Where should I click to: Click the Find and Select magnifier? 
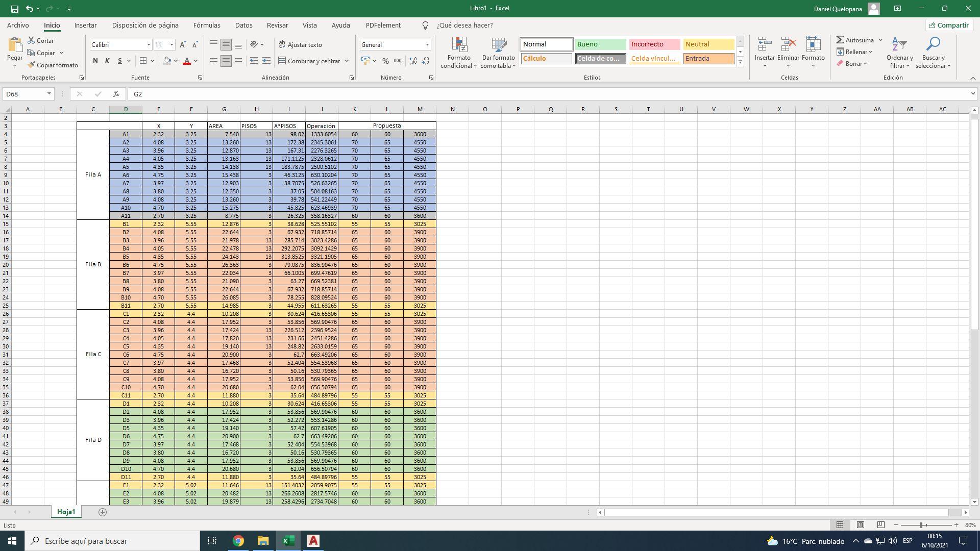933,44
